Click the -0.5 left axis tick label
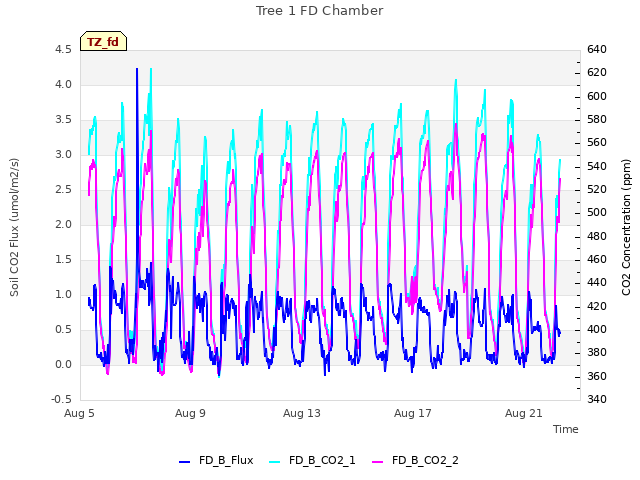This screenshot has width=640, height=480. 62,400
